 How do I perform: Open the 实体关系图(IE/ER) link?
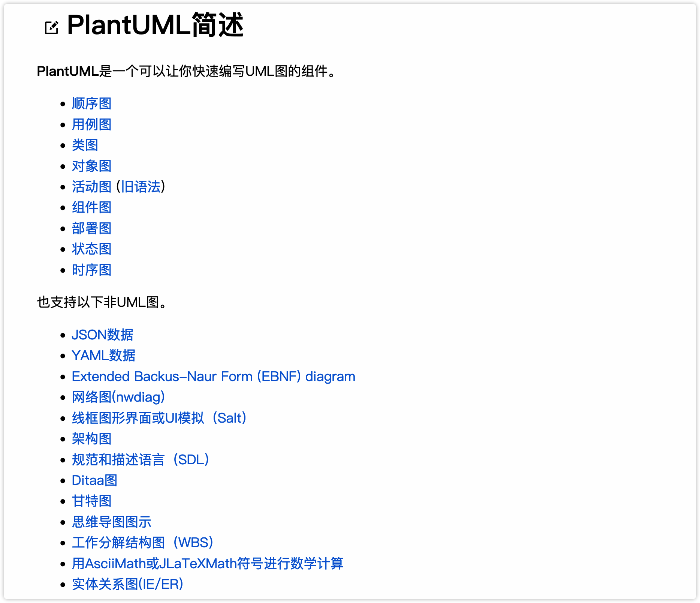click(127, 584)
